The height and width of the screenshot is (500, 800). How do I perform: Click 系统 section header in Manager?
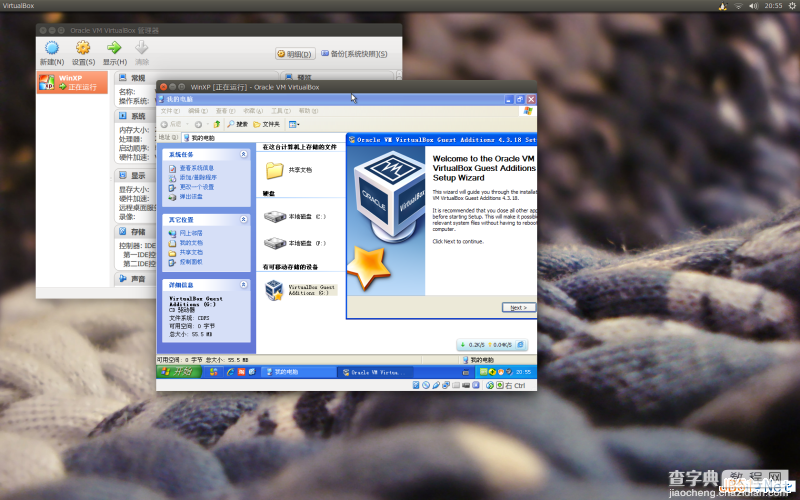[132, 116]
